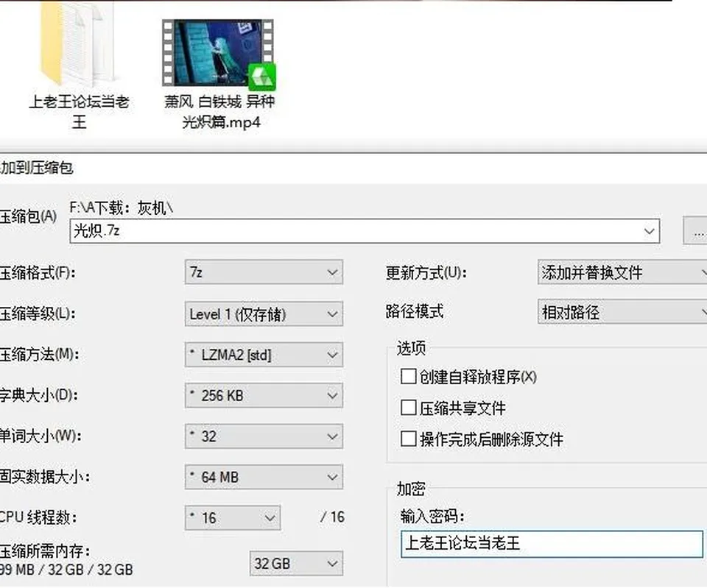Expand the 压缩等级 dropdown Level 1 (仅存储)
The width and height of the screenshot is (707, 588).
(264, 314)
